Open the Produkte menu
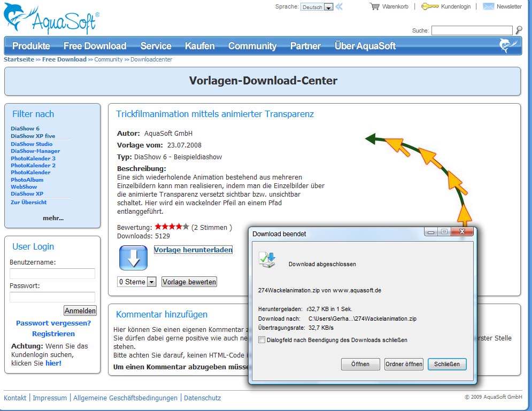Image resolution: width=532 pixels, height=411 pixels. coord(31,46)
